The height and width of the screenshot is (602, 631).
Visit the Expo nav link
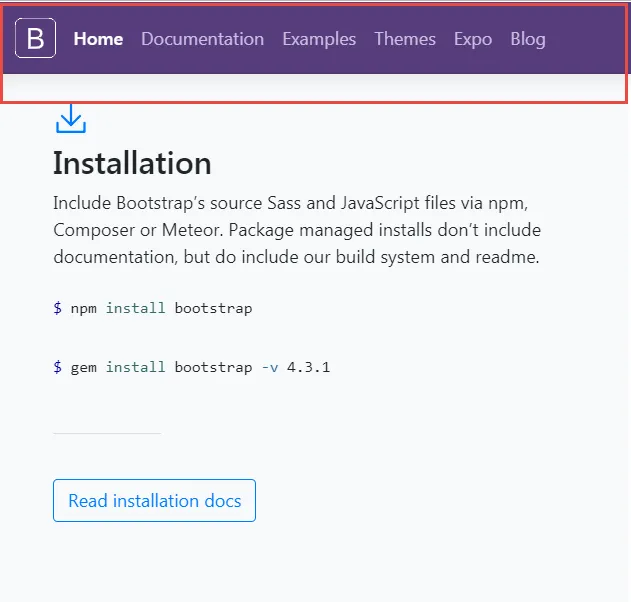point(473,39)
